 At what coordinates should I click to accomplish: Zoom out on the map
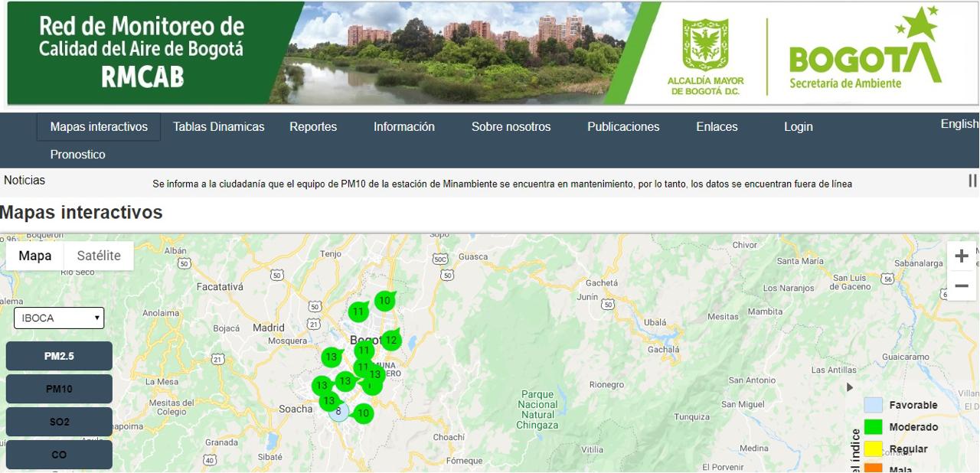tap(962, 286)
